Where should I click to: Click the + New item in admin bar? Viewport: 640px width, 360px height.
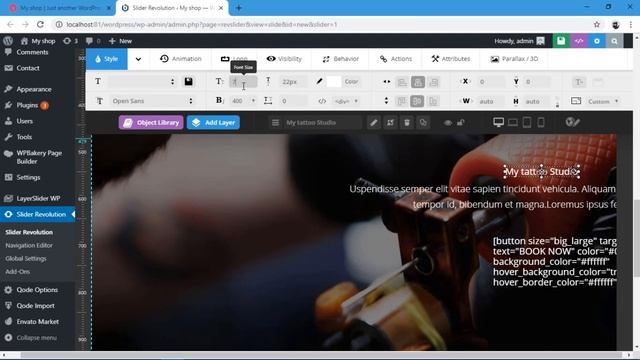click(120, 41)
